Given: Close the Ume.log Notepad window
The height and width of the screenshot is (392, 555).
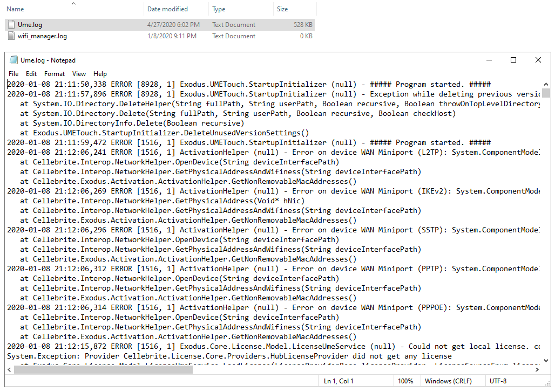Looking at the screenshot, I should tap(538, 60).
